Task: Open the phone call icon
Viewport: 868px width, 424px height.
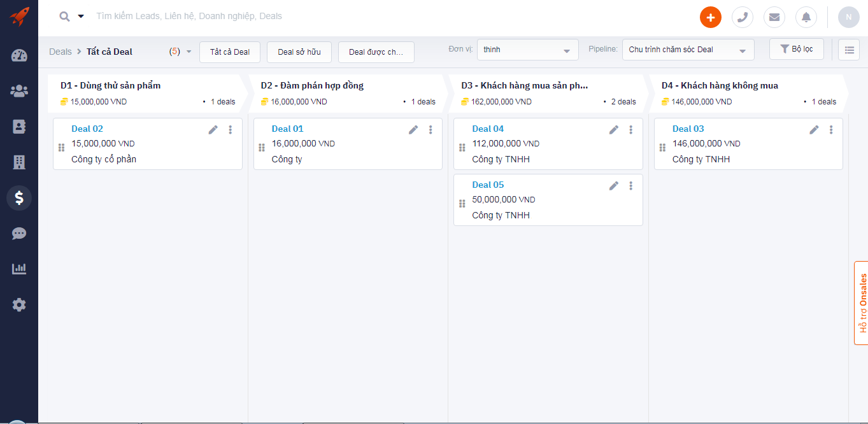Action: click(x=742, y=17)
